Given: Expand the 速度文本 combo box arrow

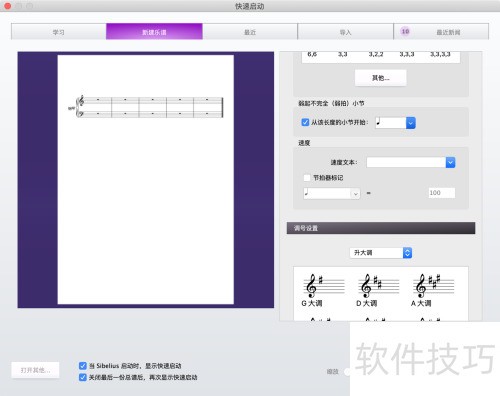Looking at the screenshot, I should 450,162.
